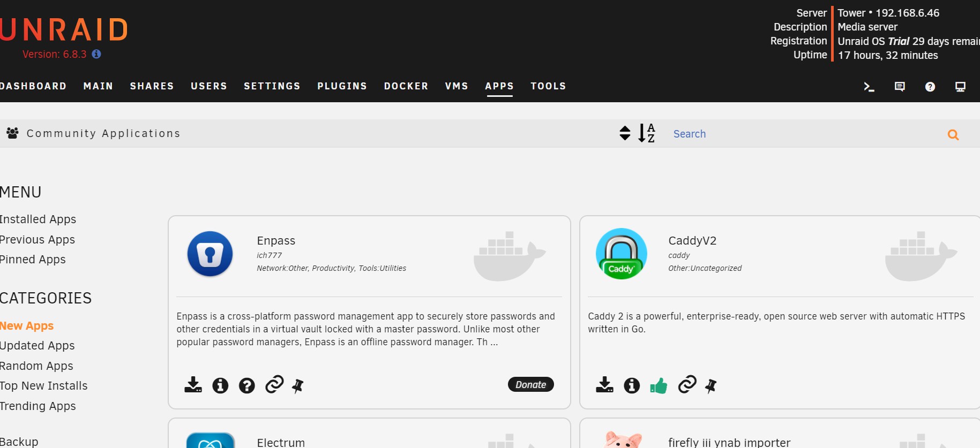This screenshot has width=980, height=448.
Task: Open the Tools tab
Action: tap(548, 86)
